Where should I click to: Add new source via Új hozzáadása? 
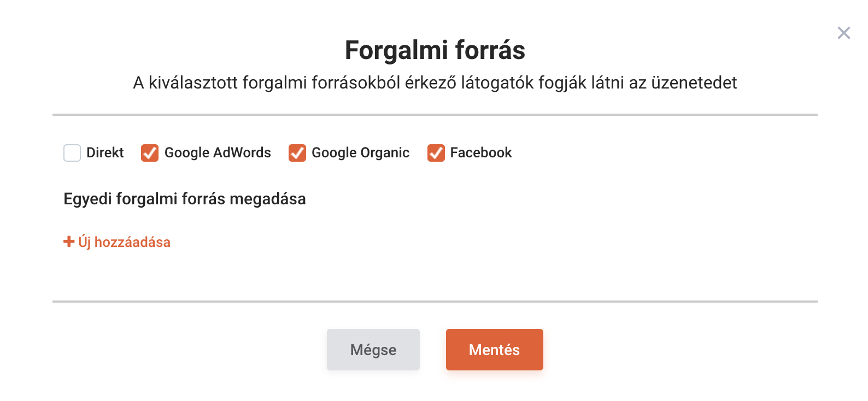pos(124,242)
